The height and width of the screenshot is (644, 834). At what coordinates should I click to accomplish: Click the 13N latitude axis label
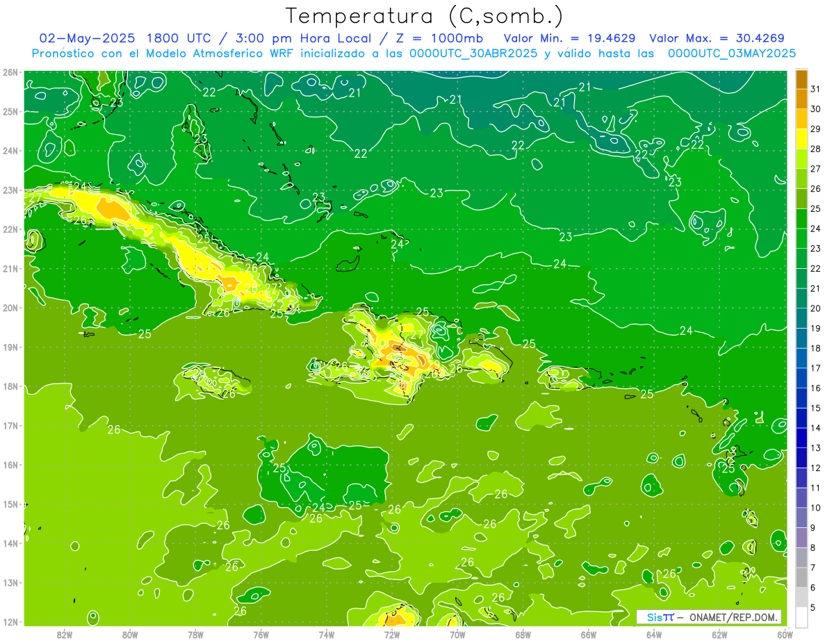click(10, 582)
